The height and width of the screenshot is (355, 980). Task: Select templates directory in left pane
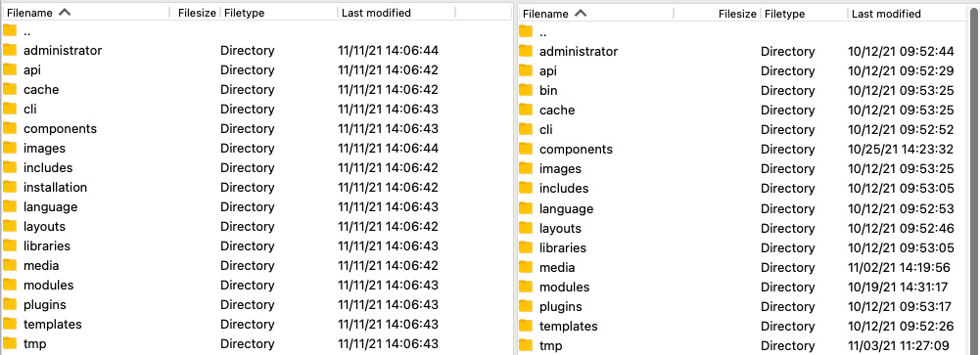pos(257,324)
